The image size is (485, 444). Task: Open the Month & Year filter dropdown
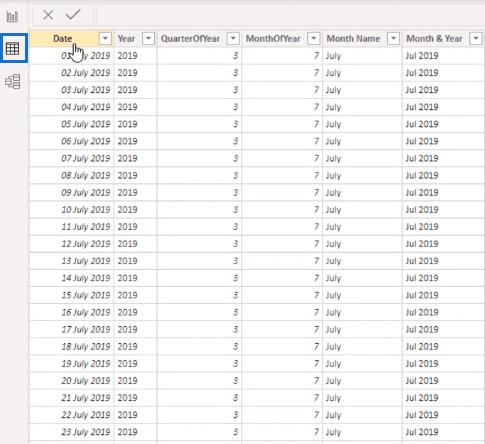(x=476, y=39)
